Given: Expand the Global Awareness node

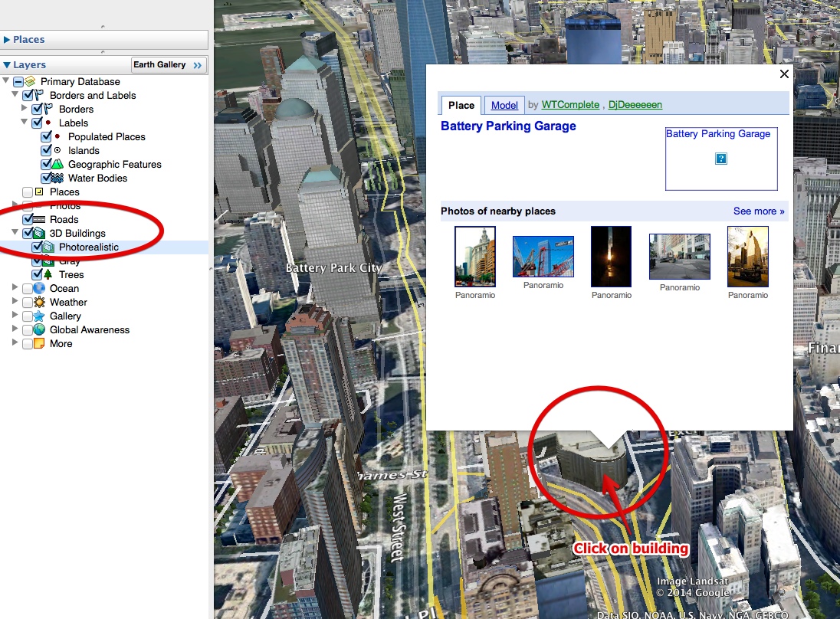Looking at the screenshot, I should (15, 328).
